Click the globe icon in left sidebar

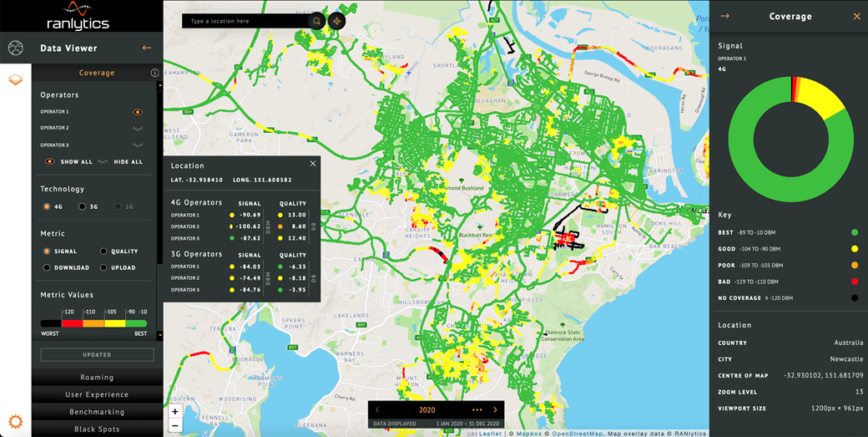click(x=15, y=48)
